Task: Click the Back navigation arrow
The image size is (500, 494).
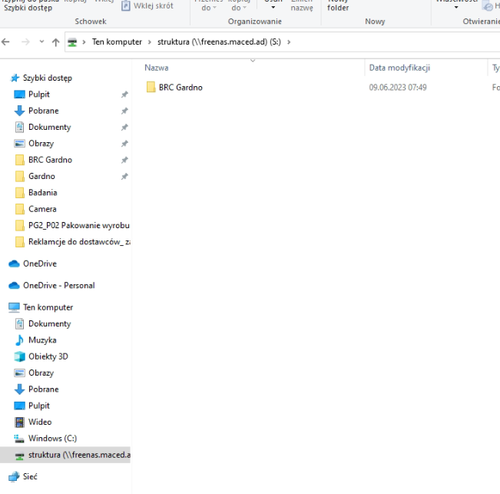Action: pyautogui.click(x=6, y=42)
